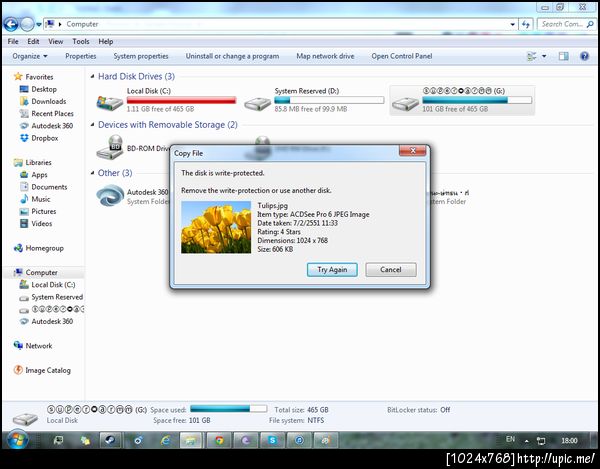The height and width of the screenshot is (469, 600).
Task: Click the change view icon
Action: pos(532,57)
